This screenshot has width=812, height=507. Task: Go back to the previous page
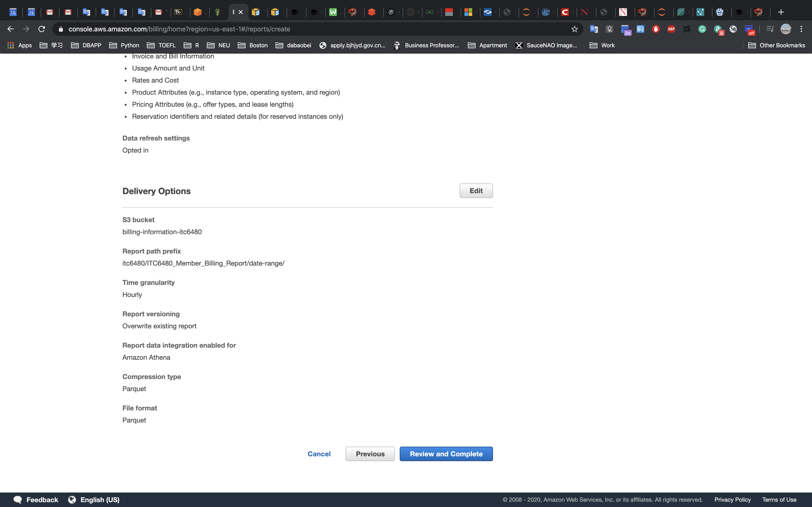(11, 29)
